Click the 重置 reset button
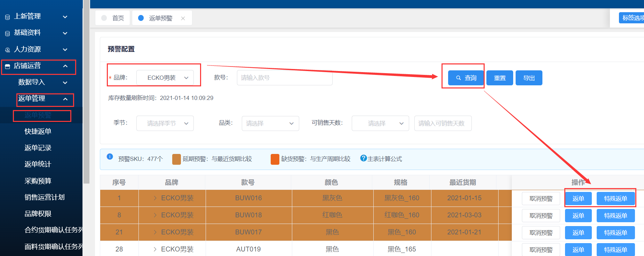The height and width of the screenshot is (256, 644). (500, 78)
